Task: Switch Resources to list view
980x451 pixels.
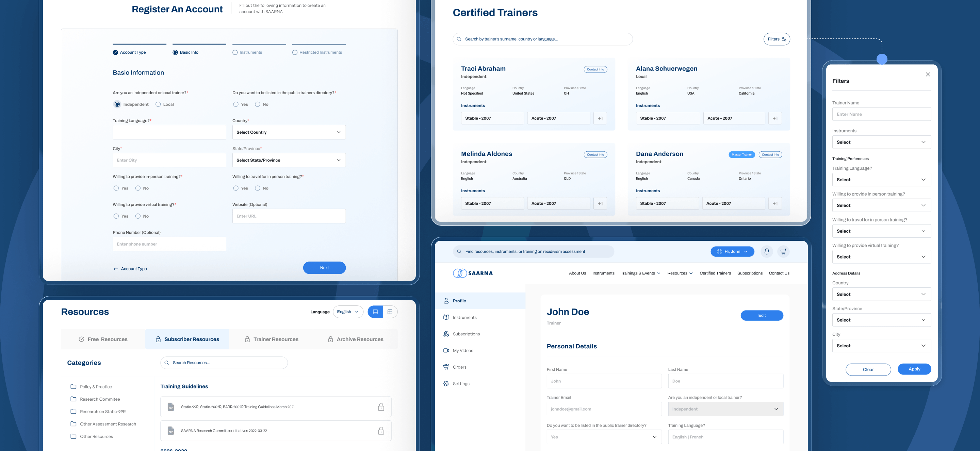Action: (x=375, y=312)
